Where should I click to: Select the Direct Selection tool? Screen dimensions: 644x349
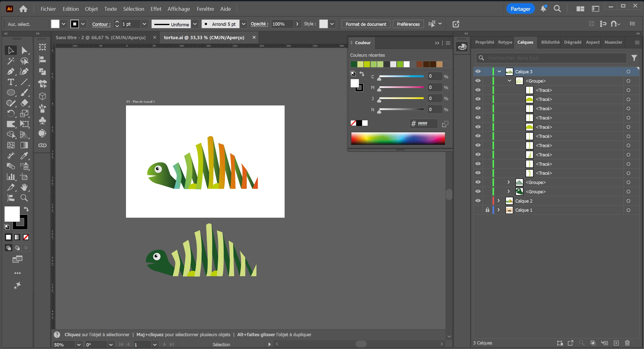tap(24, 50)
